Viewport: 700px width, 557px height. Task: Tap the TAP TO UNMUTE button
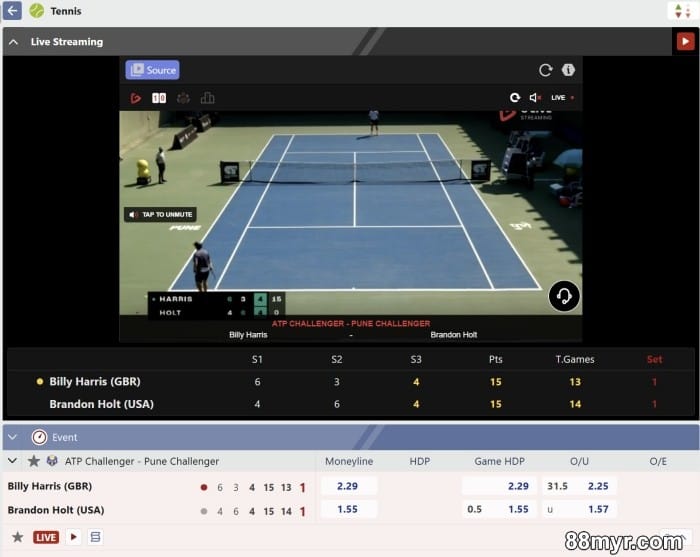click(x=160, y=215)
